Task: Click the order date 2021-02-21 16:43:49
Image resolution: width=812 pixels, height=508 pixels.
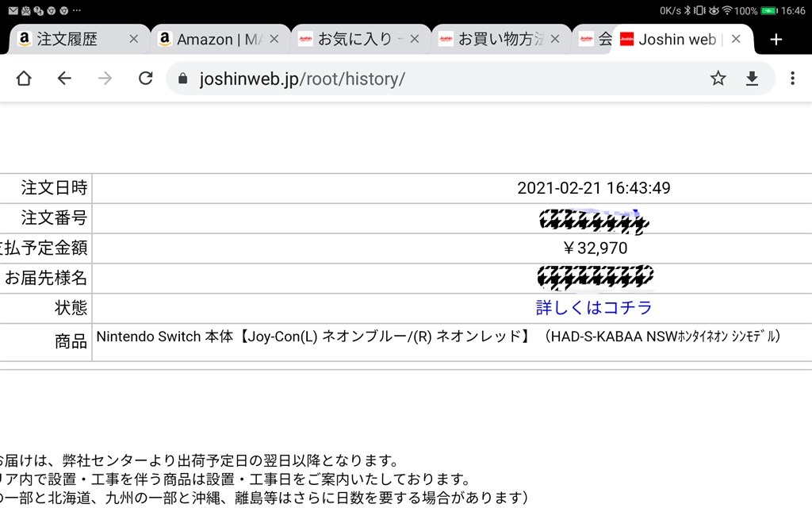Action: (593, 187)
